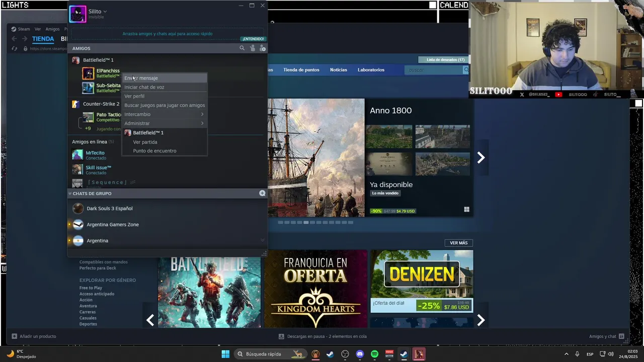The height and width of the screenshot is (362, 644).
Task: Click the Battlefield game taskbar icon
Action: tap(419, 354)
